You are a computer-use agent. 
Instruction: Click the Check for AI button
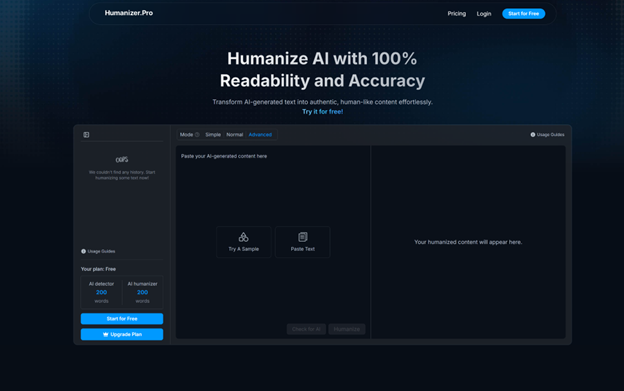pos(306,329)
